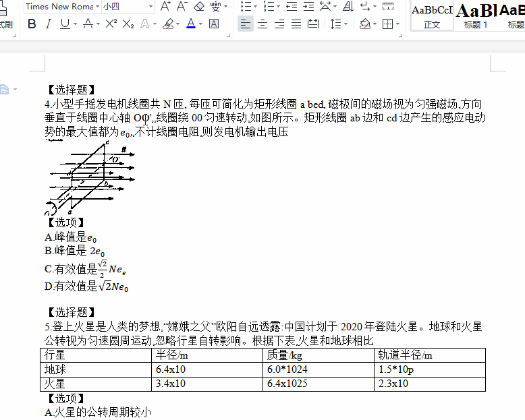Expand the borders dropdown arrow

click(397, 24)
